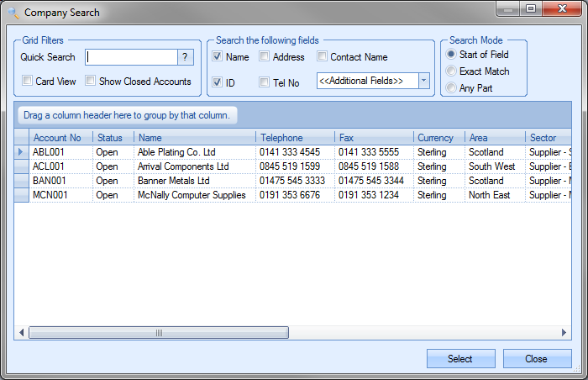Enable the Card View checkbox

pyautogui.click(x=28, y=82)
